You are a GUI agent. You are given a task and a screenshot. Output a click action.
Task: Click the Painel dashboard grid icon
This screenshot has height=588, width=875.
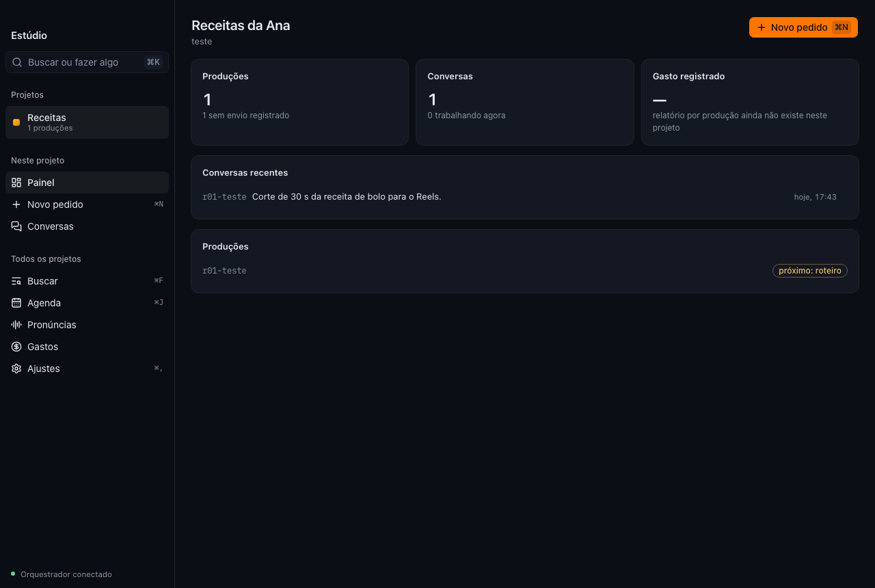(x=16, y=183)
